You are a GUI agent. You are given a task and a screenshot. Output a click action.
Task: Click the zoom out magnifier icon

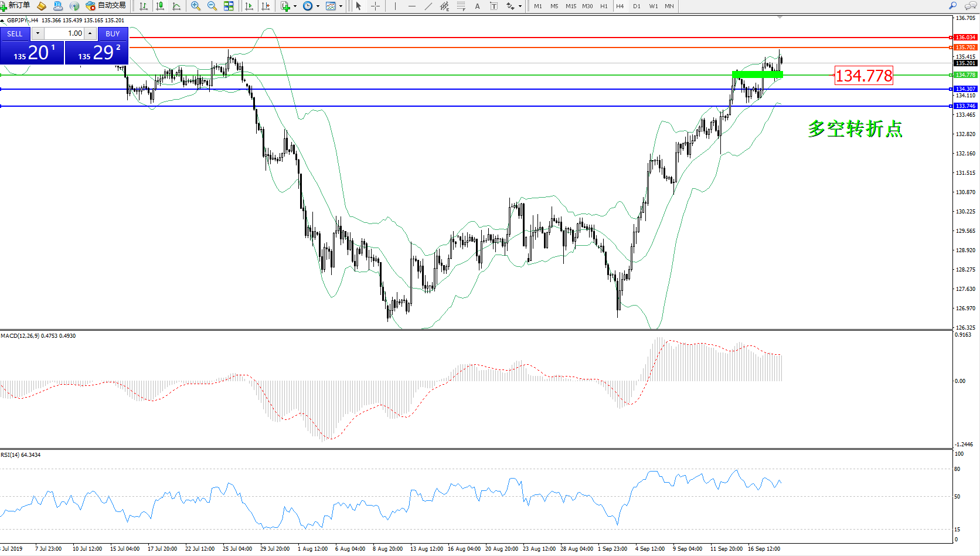(x=212, y=6)
